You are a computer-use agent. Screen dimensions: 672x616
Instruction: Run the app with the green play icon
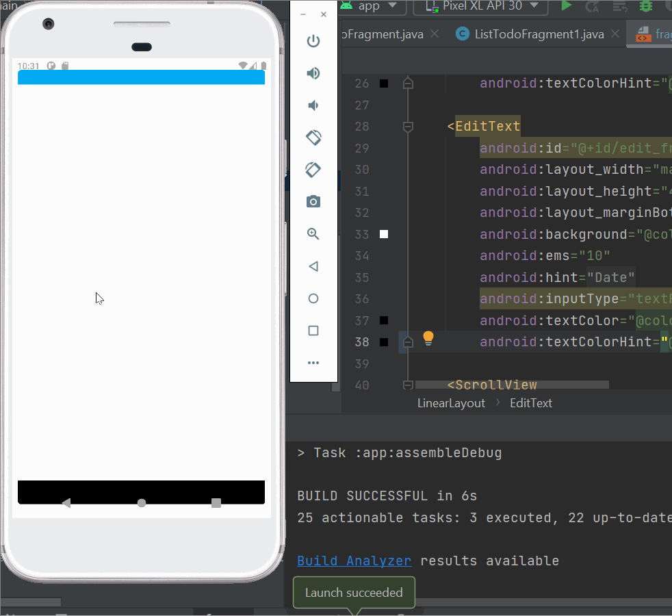[567, 7]
